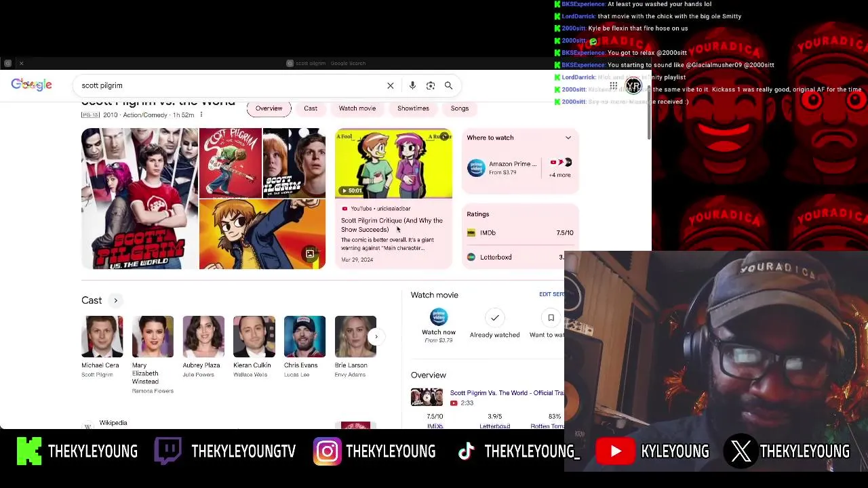Collapse the Where to watch panel
Screen dimensions: 868x488
tap(568, 138)
